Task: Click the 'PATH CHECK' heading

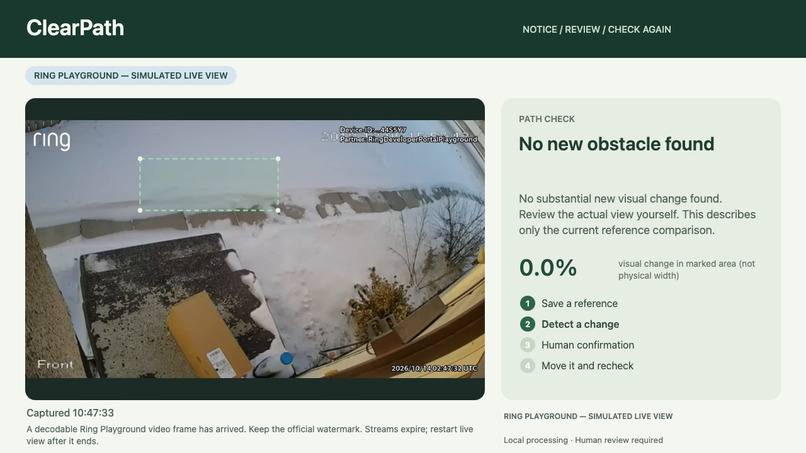Action: coord(546,119)
